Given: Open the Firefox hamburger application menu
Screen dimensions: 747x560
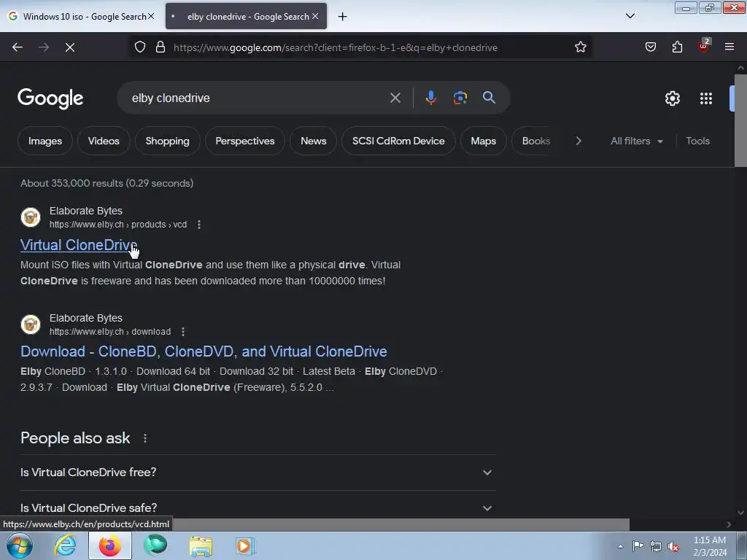Looking at the screenshot, I should pos(729,47).
